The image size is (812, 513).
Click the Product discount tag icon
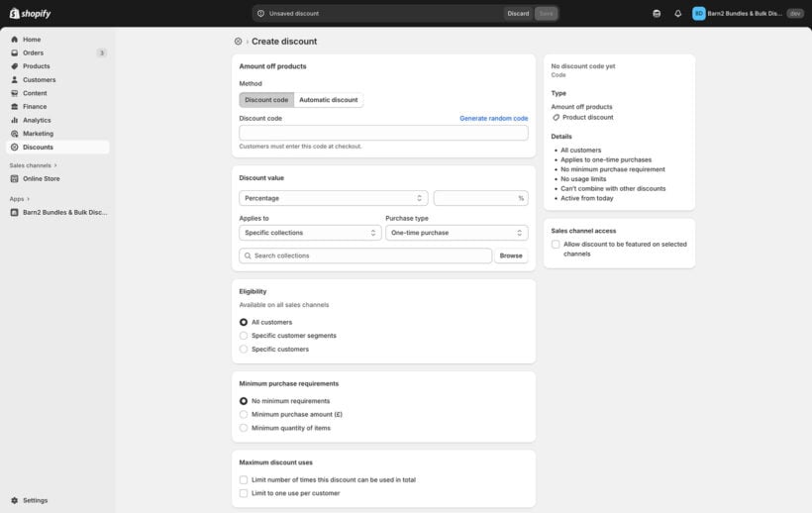(556, 118)
